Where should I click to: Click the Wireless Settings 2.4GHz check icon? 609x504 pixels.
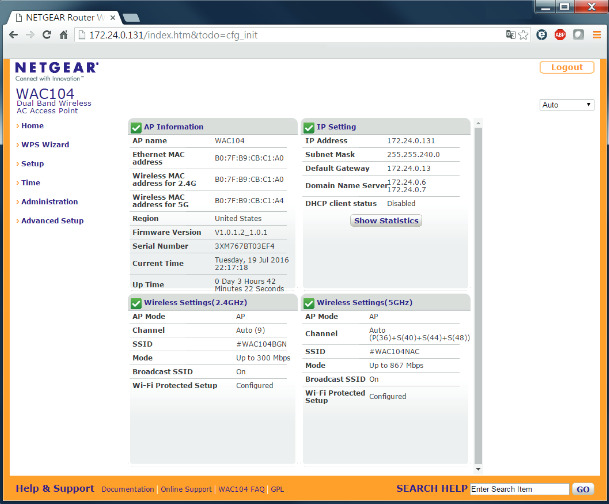[136, 303]
